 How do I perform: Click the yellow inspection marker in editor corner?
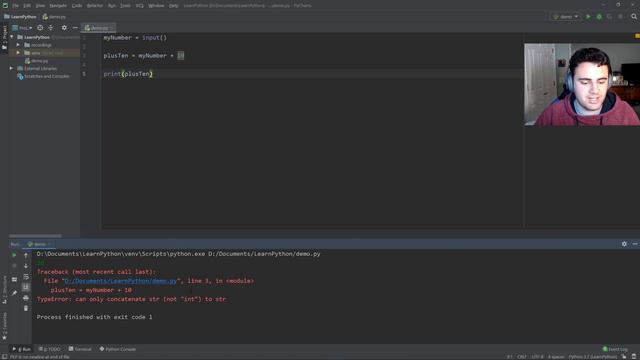point(637,36)
